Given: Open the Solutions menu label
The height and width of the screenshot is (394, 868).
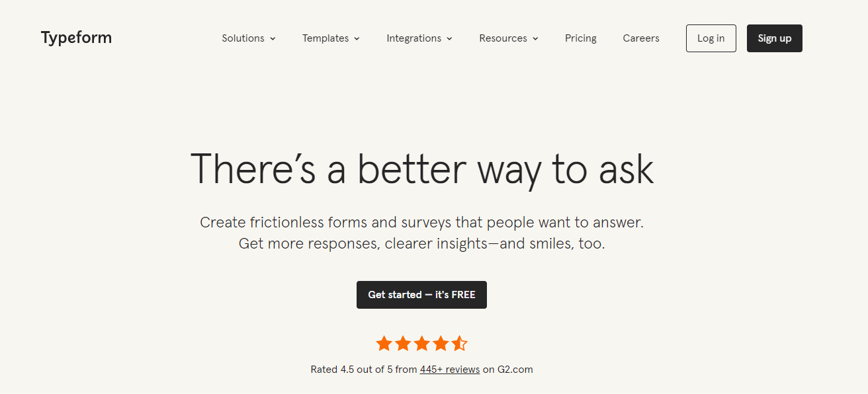Looking at the screenshot, I should pyautogui.click(x=243, y=38).
